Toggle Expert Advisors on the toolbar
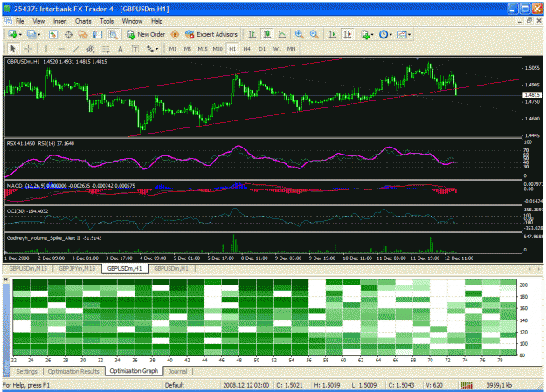The image size is (546, 392). pyautogui.click(x=211, y=34)
